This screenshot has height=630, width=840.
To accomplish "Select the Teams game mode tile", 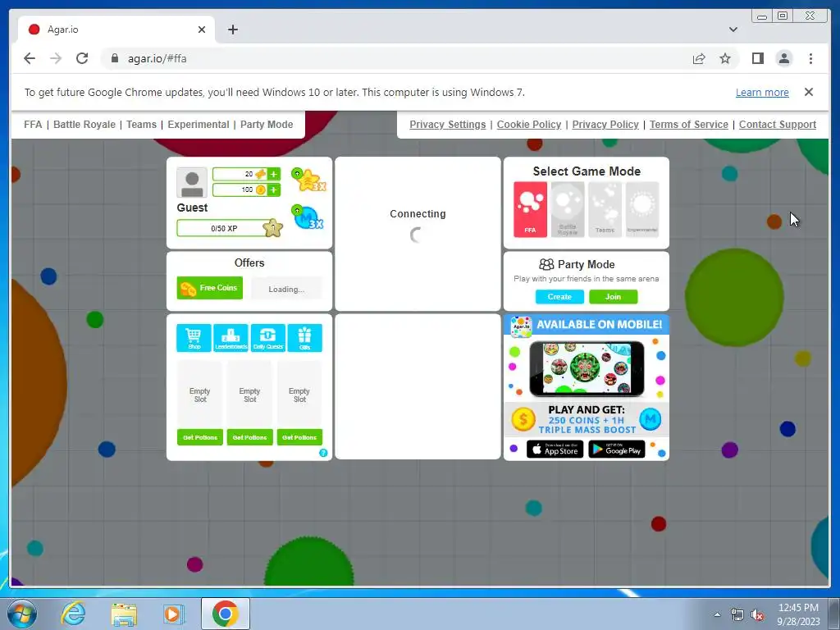I will (x=605, y=209).
